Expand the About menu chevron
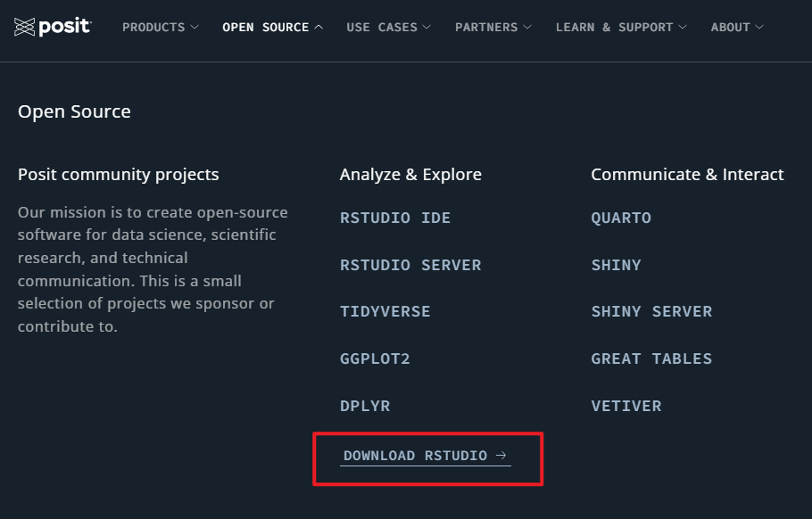Screen dimensions: 812x519 coord(759,28)
